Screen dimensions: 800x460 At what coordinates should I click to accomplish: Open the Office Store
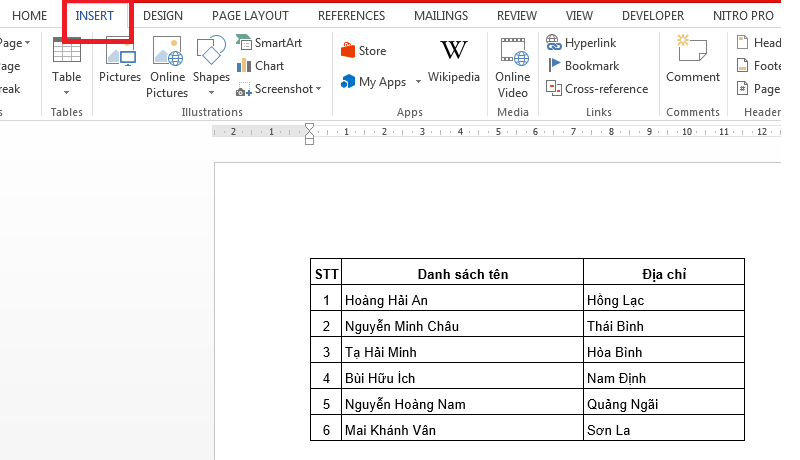pos(363,51)
